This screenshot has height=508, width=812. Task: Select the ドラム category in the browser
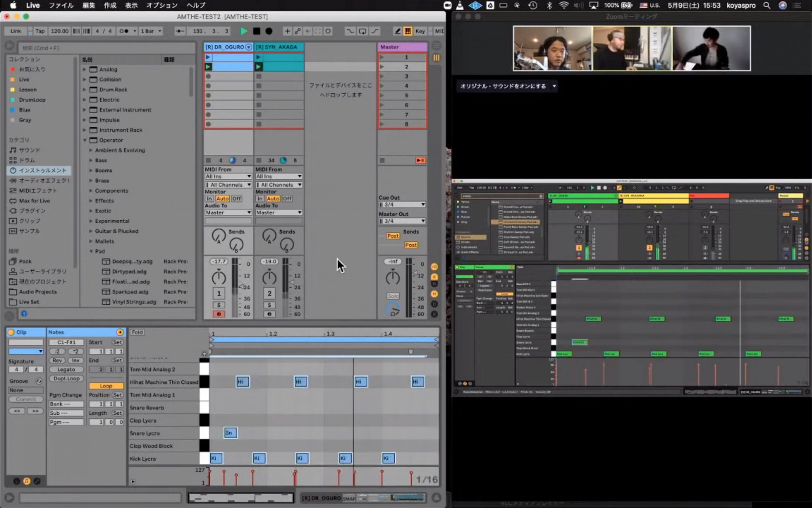coord(27,160)
